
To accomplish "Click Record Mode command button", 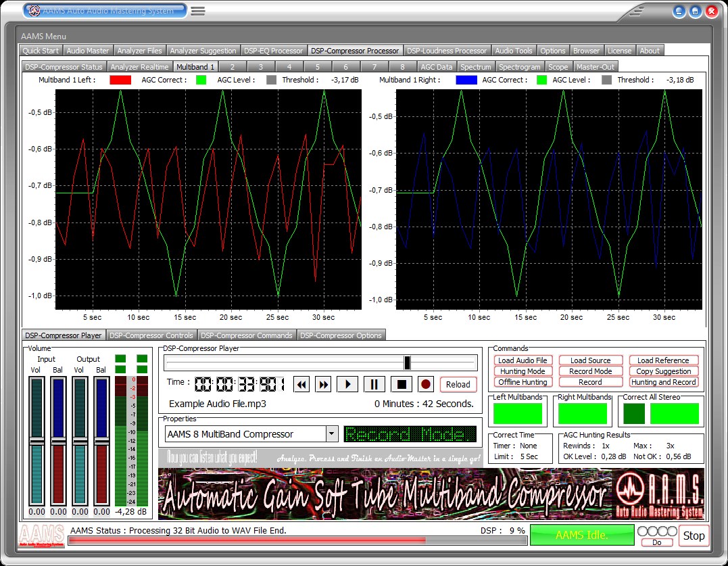I will click(590, 371).
